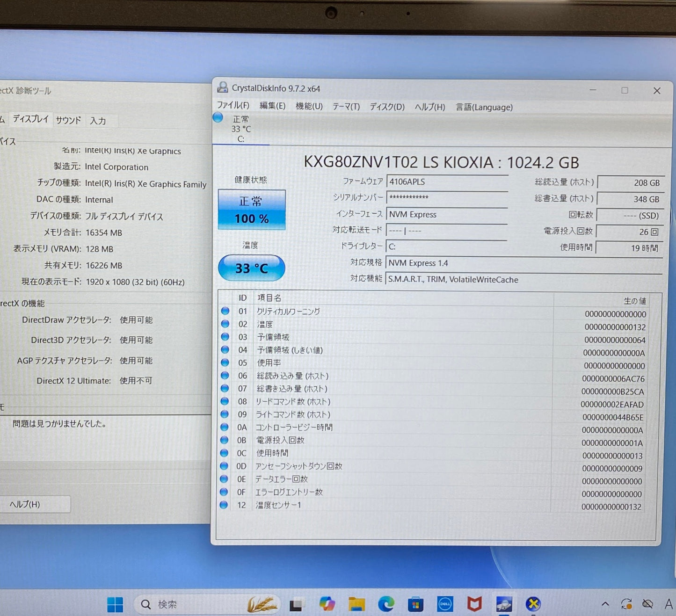
Task: Click the masked serial number field
Action: point(447,197)
